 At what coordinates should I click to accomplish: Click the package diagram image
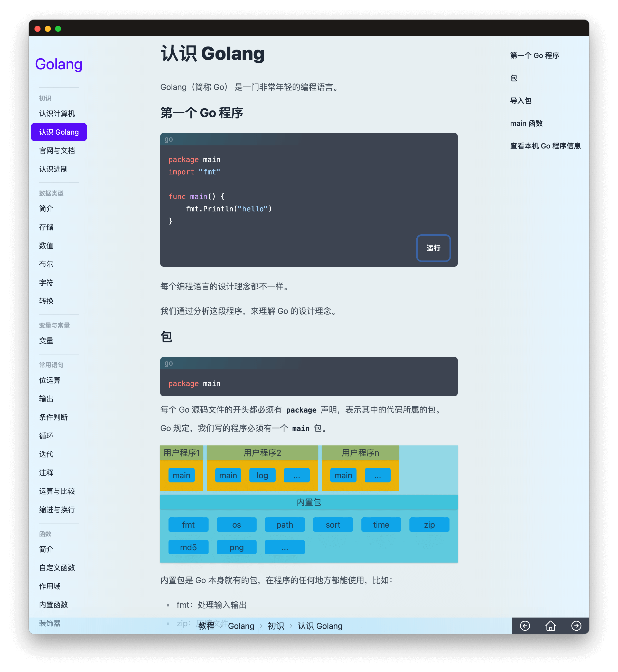(x=309, y=504)
